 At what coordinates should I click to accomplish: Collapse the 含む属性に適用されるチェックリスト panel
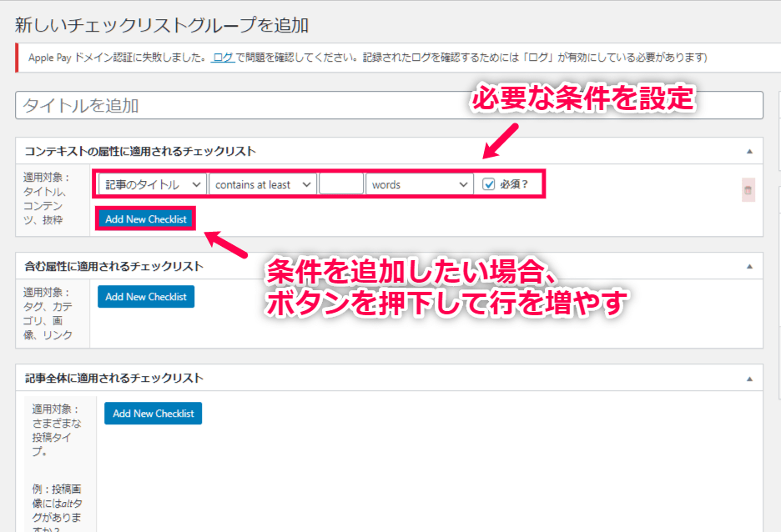click(749, 267)
